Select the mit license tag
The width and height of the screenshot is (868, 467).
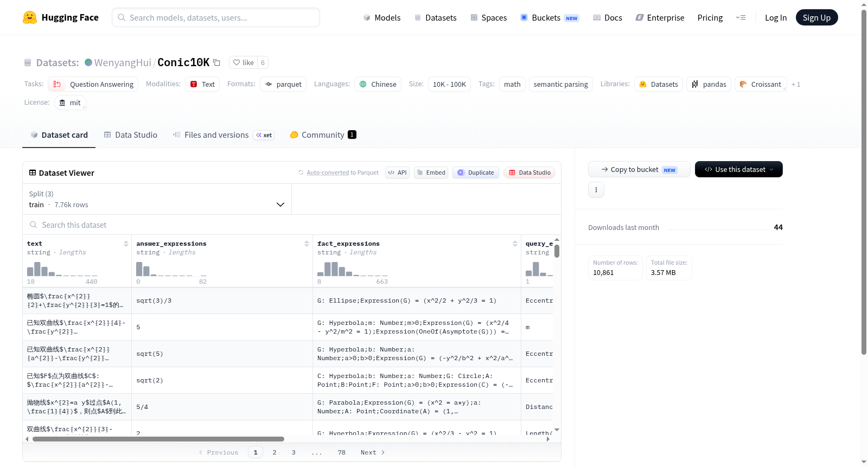(71, 103)
